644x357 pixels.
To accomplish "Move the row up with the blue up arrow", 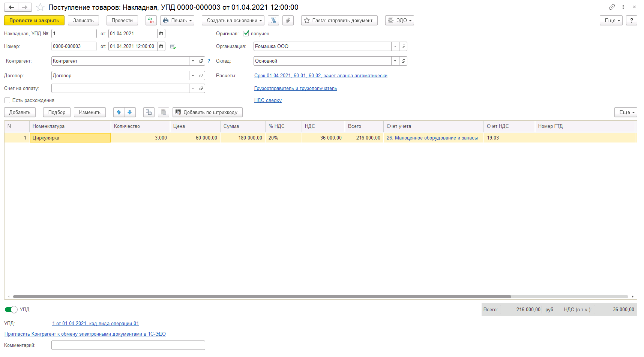I will 119,112.
